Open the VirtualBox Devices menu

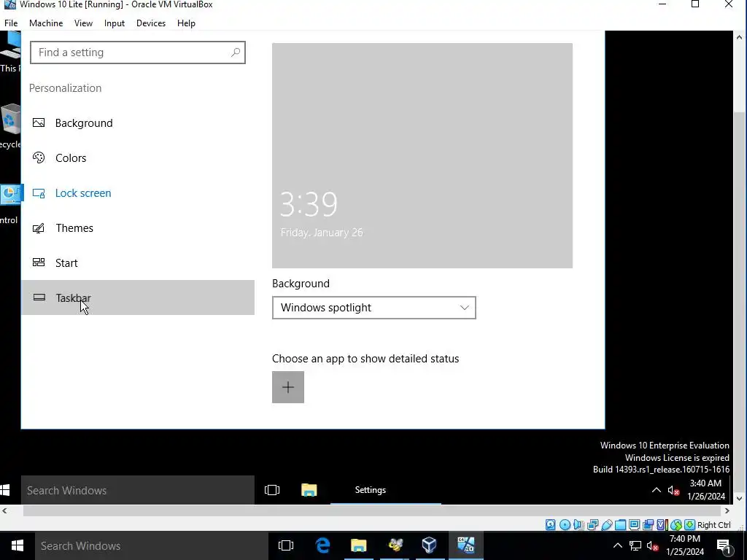(151, 23)
